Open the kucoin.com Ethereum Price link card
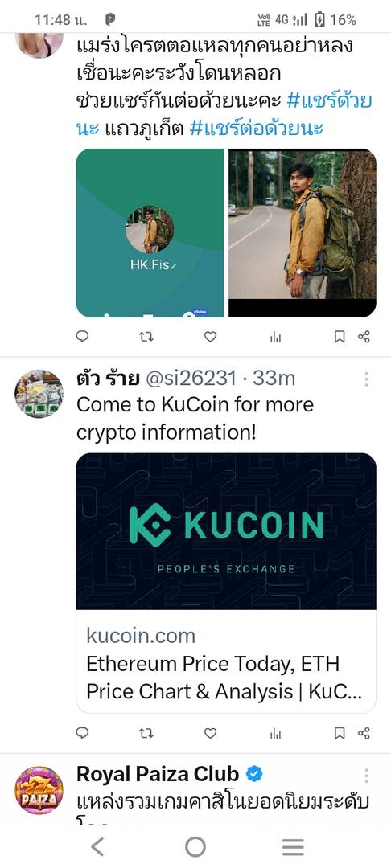The image size is (391, 868). click(226, 583)
